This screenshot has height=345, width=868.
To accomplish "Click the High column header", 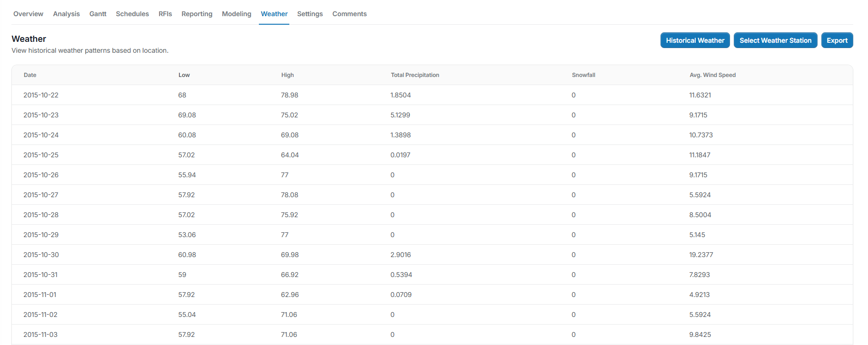I will (287, 75).
